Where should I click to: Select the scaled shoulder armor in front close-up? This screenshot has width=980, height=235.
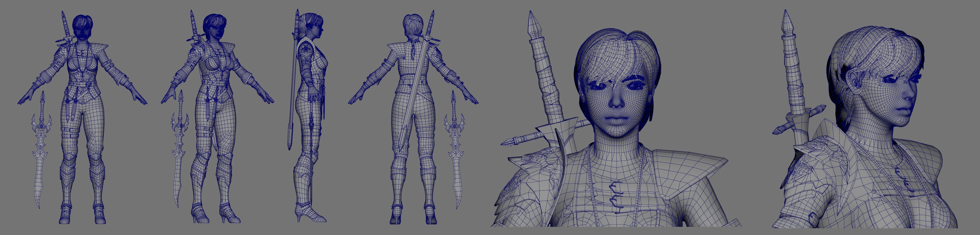(529, 183)
